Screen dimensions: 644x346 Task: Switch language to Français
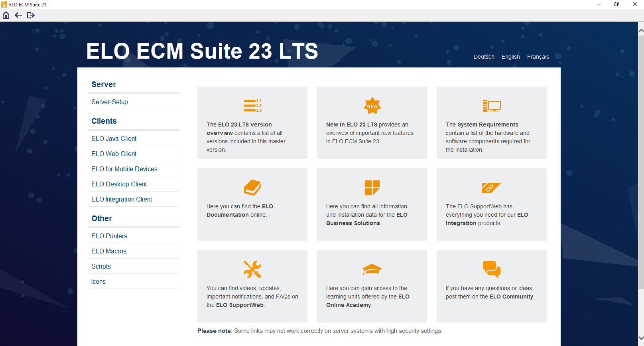pyautogui.click(x=538, y=57)
